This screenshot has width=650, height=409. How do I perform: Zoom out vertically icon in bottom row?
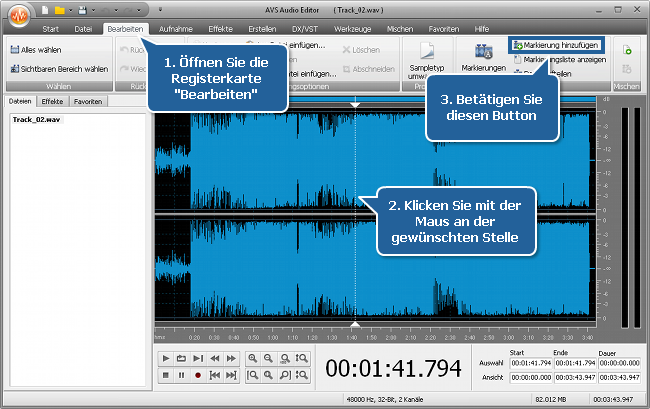pos(301,375)
